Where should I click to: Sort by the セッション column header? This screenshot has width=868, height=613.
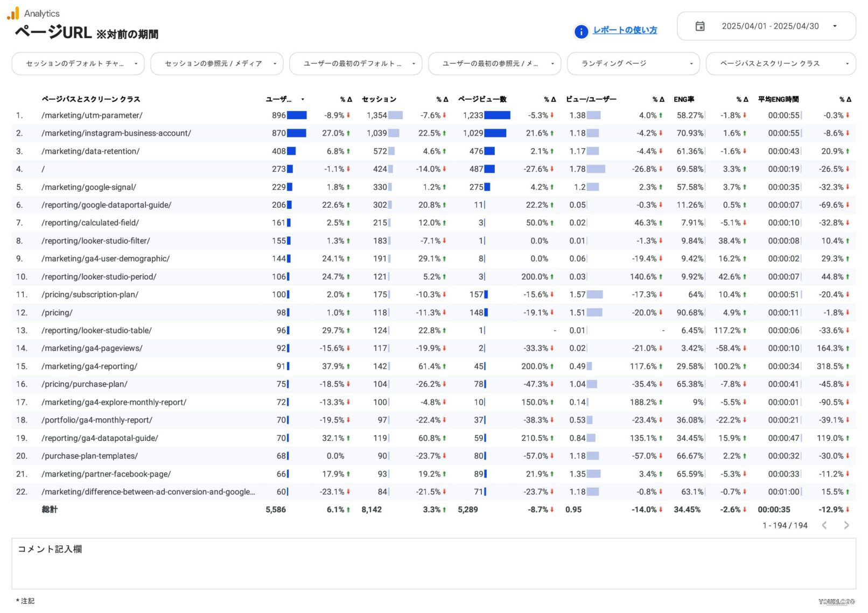coord(379,100)
